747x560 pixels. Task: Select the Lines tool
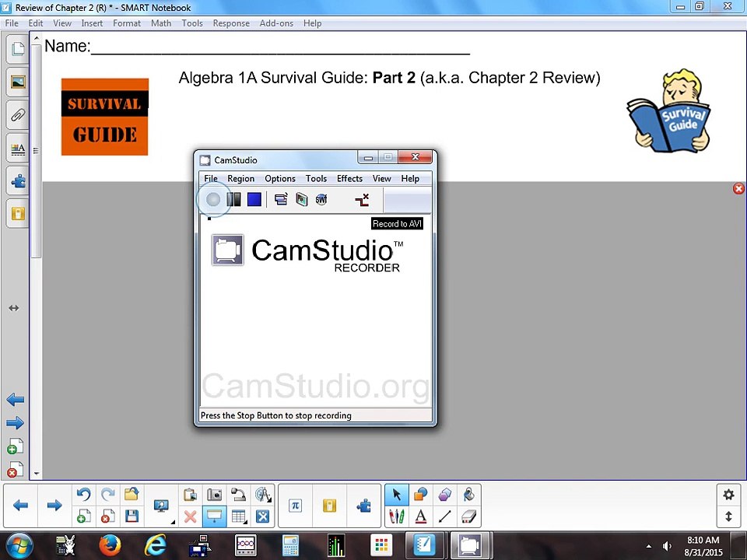pyautogui.click(x=444, y=516)
